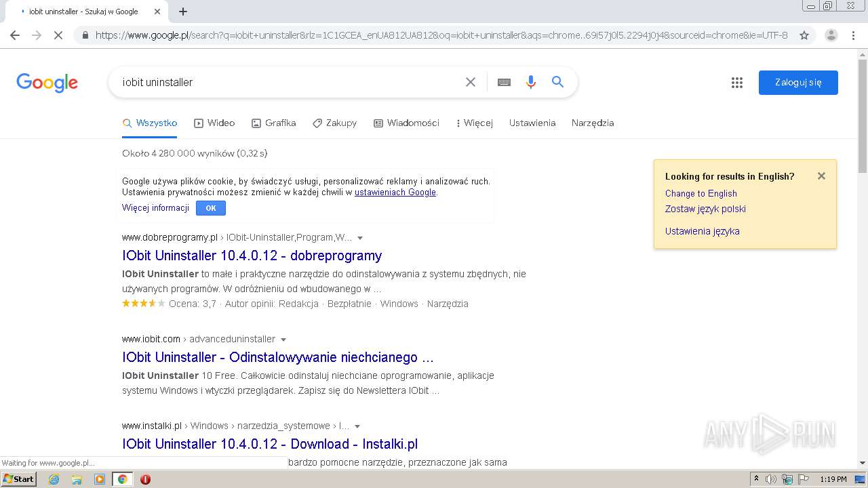Image resolution: width=868 pixels, height=488 pixels.
Task: Click Chrome icon in taskbar
Action: click(122, 479)
